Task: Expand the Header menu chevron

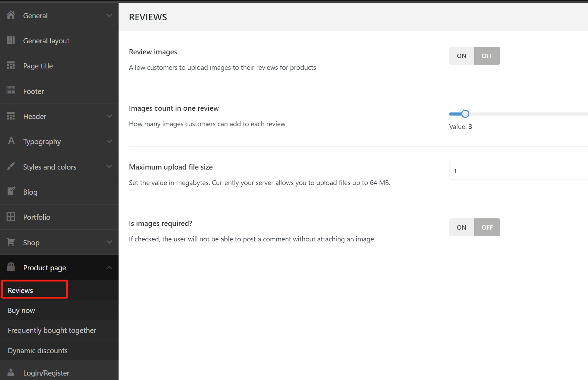Action: (109, 116)
